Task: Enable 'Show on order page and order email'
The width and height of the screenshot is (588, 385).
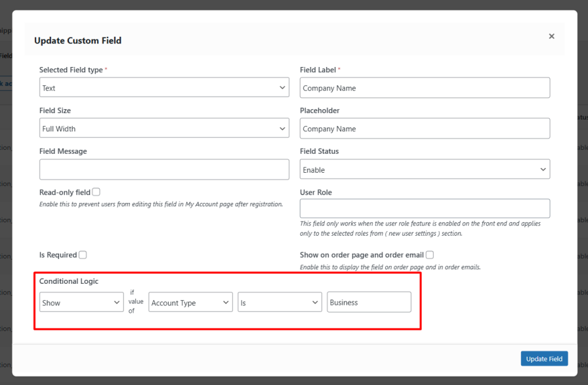Action: tap(430, 255)
